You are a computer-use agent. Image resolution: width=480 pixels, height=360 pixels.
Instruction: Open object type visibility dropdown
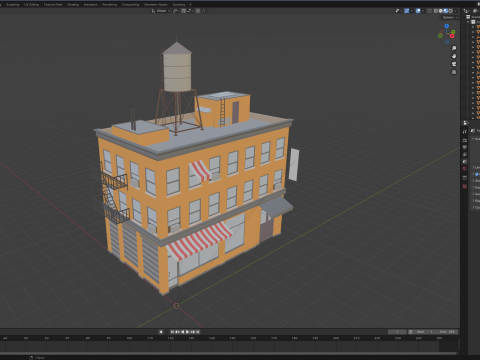399,11
